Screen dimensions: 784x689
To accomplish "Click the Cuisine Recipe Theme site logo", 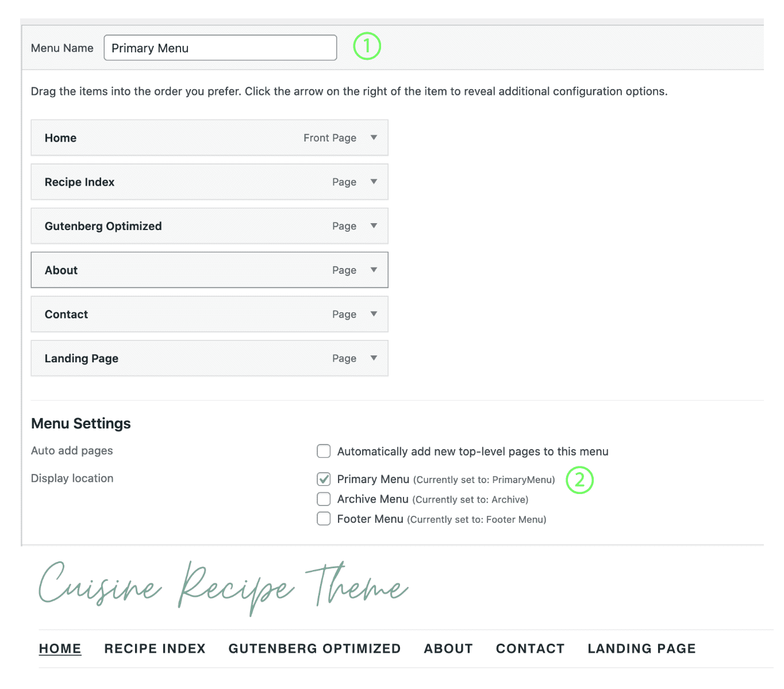I will (223, 588).
